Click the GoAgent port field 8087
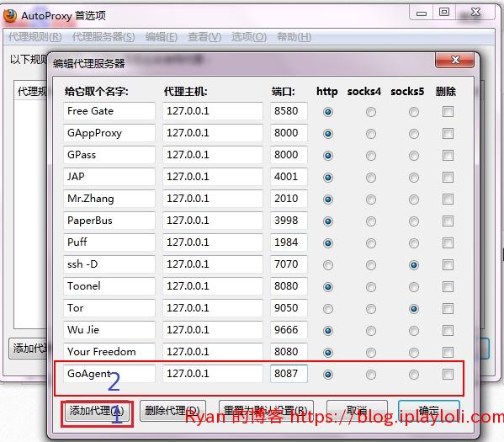 click(289, 374)
